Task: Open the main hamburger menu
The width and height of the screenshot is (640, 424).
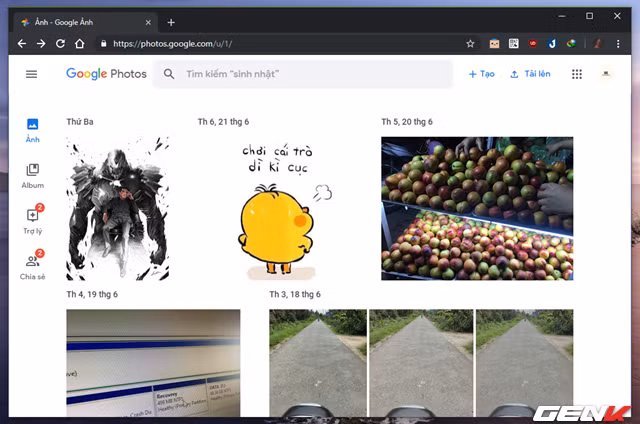Action: pyautogui.click(x=31, y=74)
